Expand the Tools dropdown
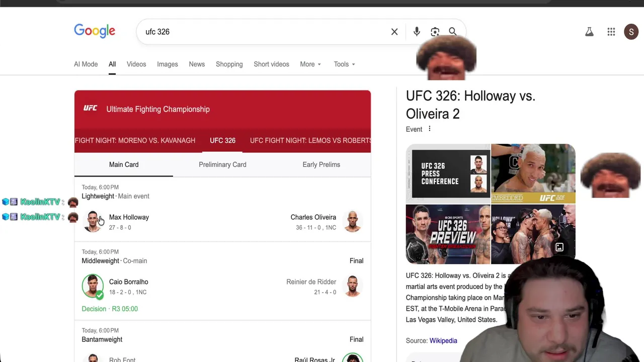644x362 pixels. point(345,64)
